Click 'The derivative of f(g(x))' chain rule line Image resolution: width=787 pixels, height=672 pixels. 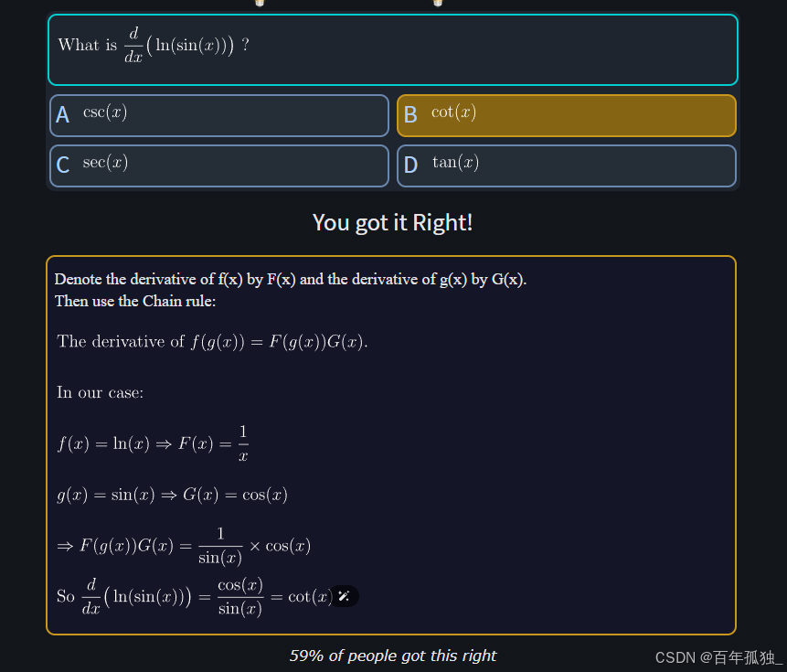212,342
